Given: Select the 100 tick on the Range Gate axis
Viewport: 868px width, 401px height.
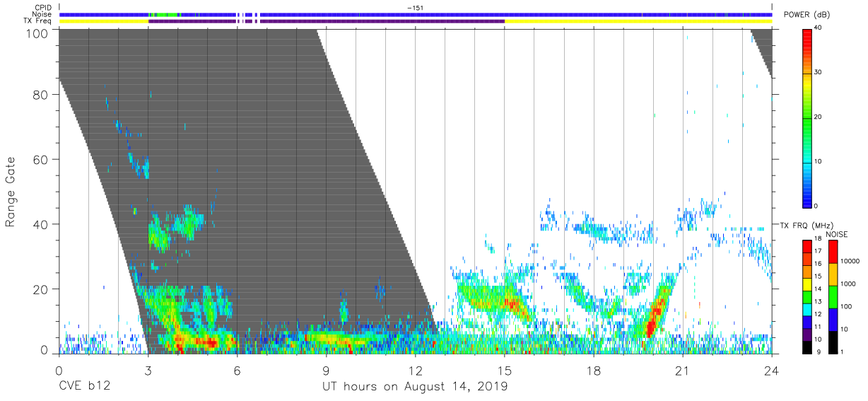Looking at the screenshot, I should [37, 33].
